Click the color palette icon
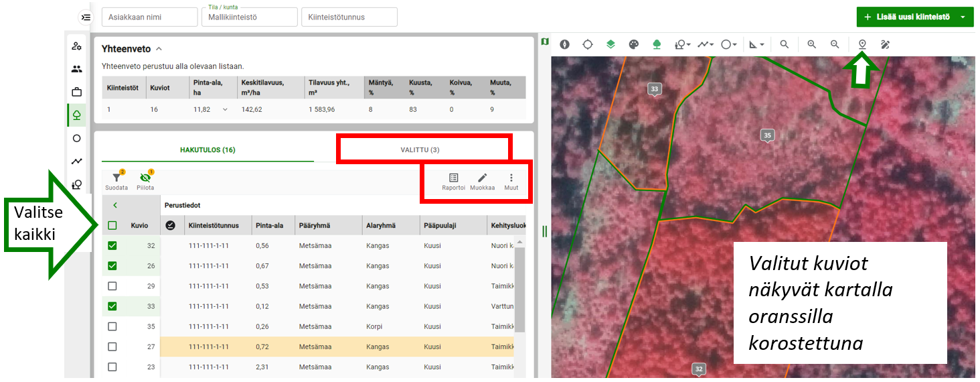980x382 pixels. point(633,44)
